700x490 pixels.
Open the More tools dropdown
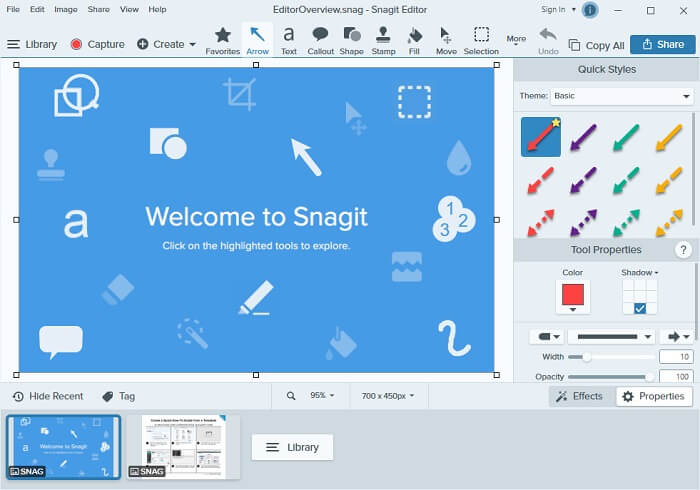[516, 40]
